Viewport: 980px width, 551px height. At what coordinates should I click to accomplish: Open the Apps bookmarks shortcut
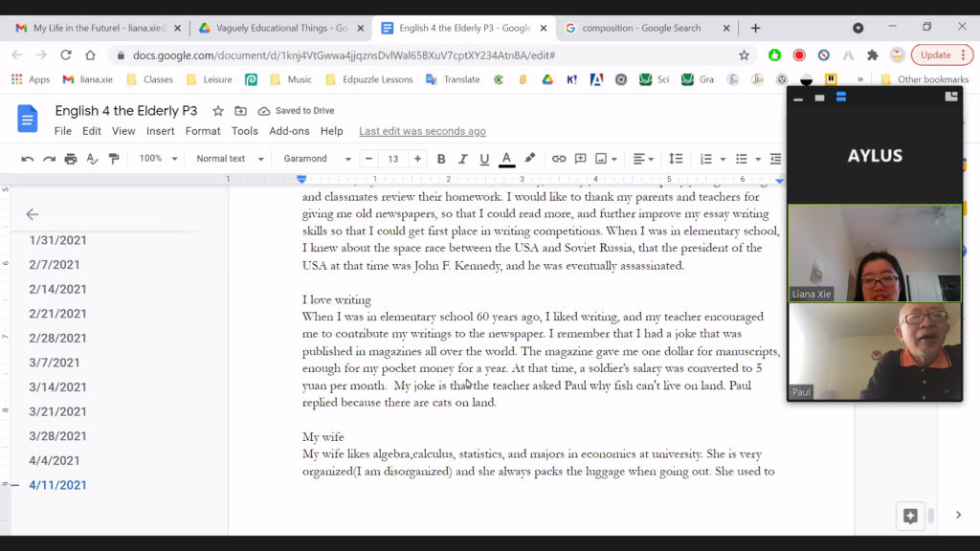click(x=31, y=79)
